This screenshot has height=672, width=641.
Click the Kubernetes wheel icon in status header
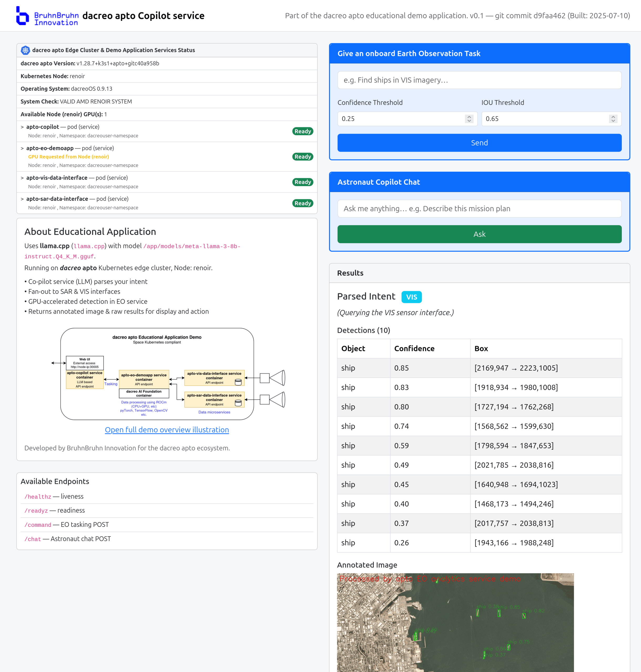(25, 50)
